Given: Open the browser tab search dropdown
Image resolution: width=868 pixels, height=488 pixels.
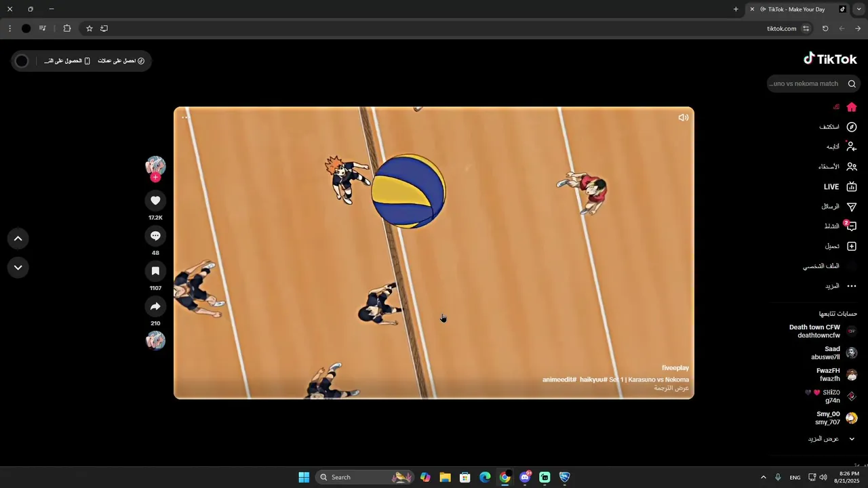Looking at the screenshot, I should click(x=859, y=9).
